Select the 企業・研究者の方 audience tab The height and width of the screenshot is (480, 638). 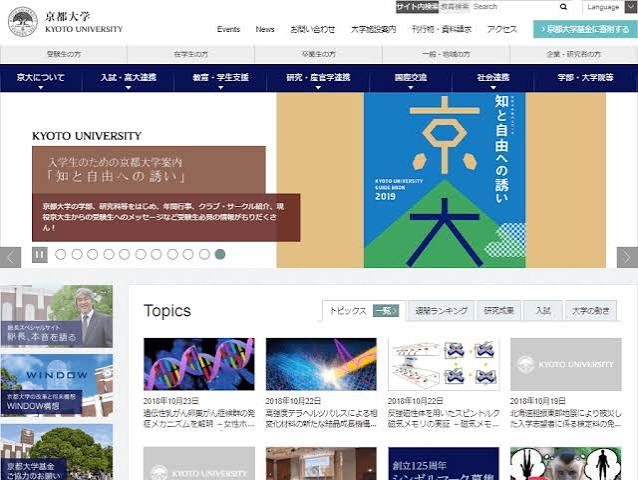coord(574,54)
